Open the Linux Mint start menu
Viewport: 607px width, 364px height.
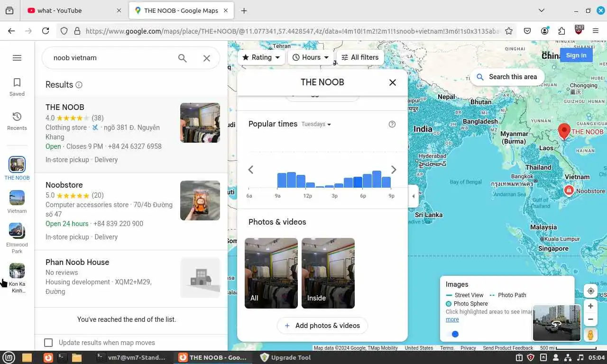[x=8, y=357]
